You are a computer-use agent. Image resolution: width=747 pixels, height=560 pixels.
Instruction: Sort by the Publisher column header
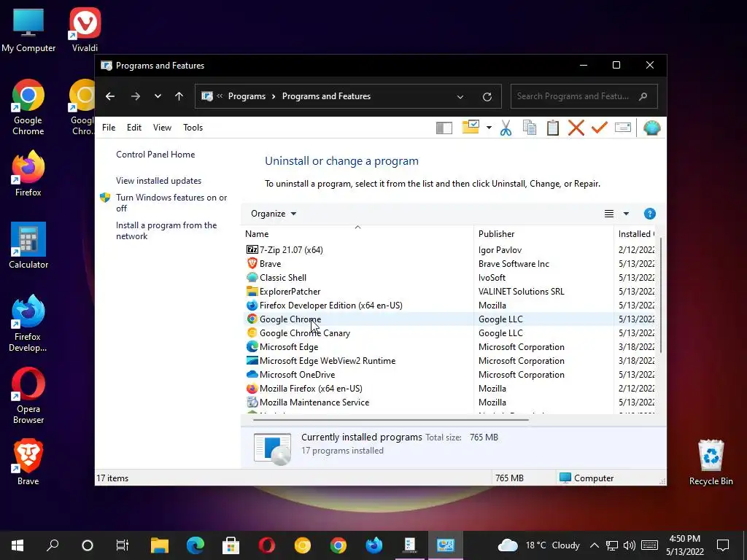(543, 234)
